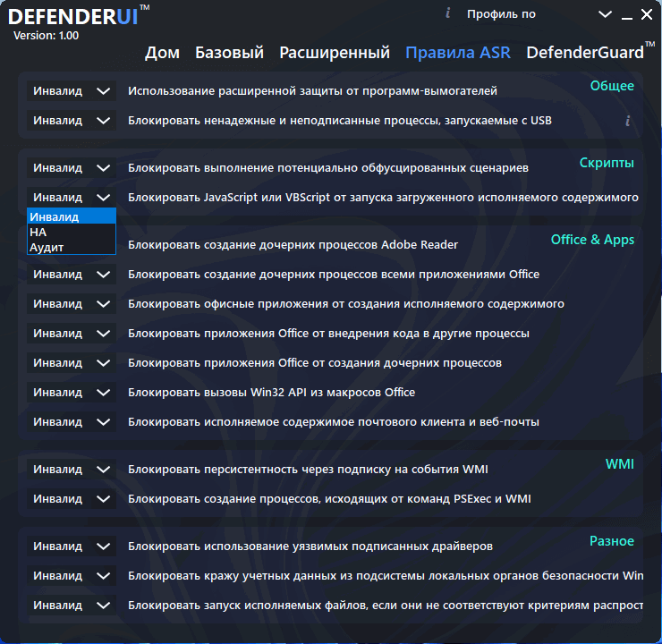
Task: Switch to the Дом tab
Action: click(x=162, y=53)
